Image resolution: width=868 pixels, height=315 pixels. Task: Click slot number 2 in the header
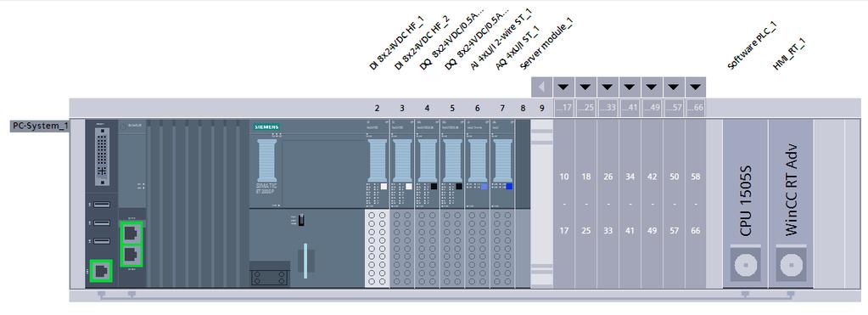[x=377, y=108]
